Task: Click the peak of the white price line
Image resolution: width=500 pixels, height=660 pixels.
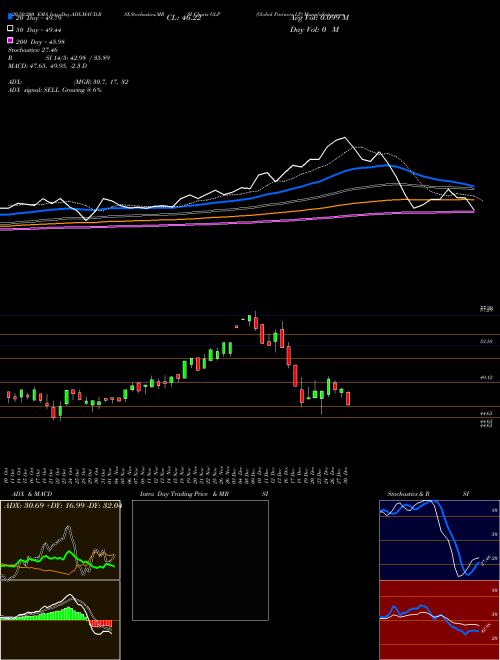Action: click(345, 138)
